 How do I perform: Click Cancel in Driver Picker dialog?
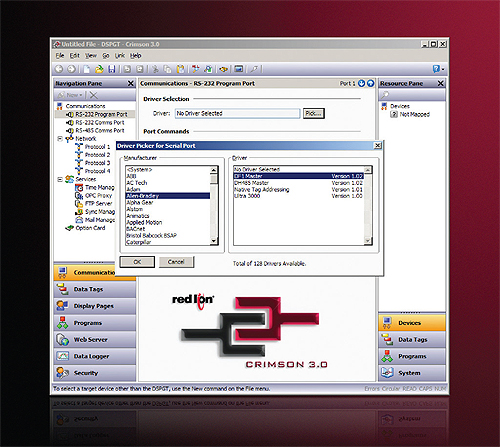click(x=176, y=262)
